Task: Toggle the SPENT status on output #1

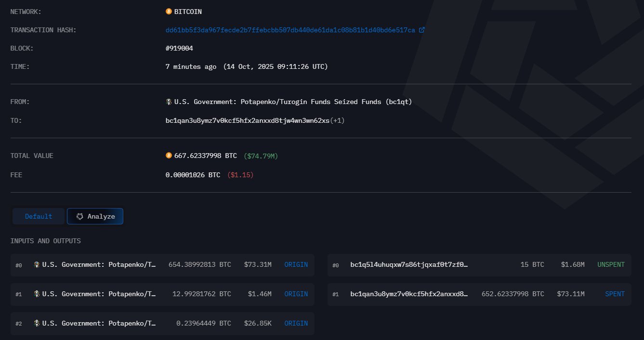Action: (615, 294)
